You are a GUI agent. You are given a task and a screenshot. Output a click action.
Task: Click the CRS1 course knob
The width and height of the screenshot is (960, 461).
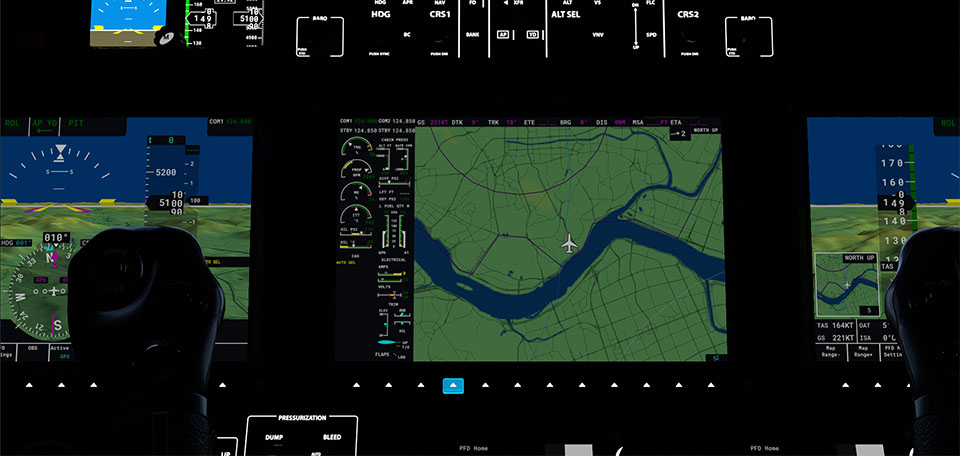click(439, 38)
